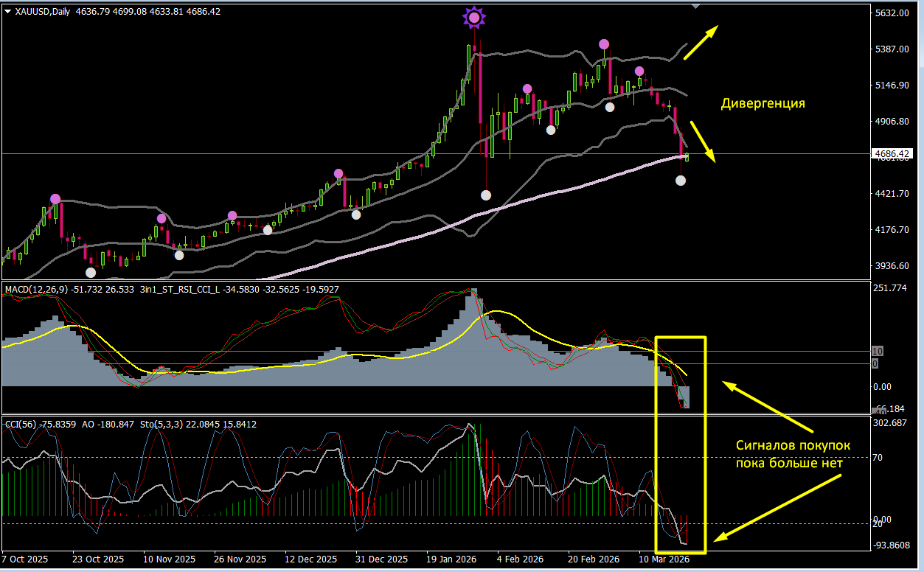Click the downward yellow arrow below "Дивергенция"
Screen dimensions: 924x572
coord(703,141)
